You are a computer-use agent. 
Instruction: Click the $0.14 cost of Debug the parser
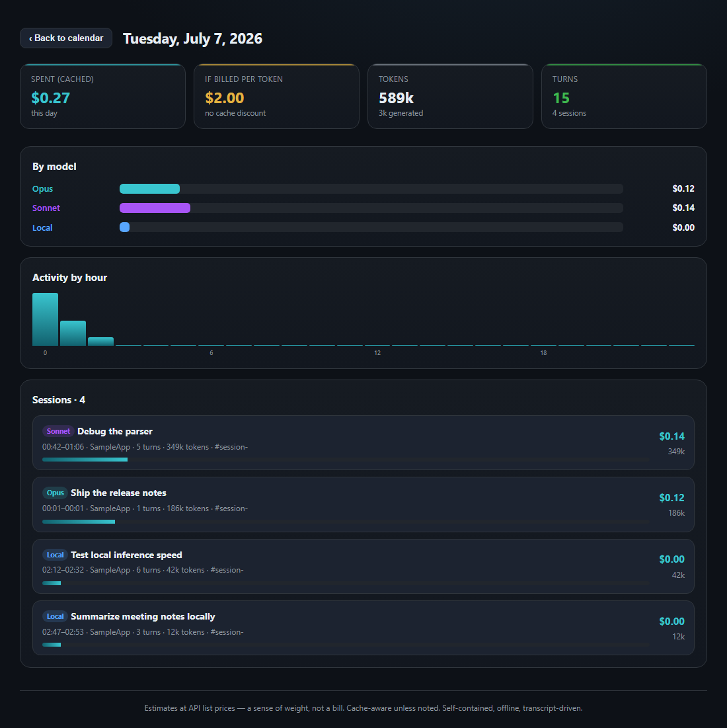(x=671, y=436)
